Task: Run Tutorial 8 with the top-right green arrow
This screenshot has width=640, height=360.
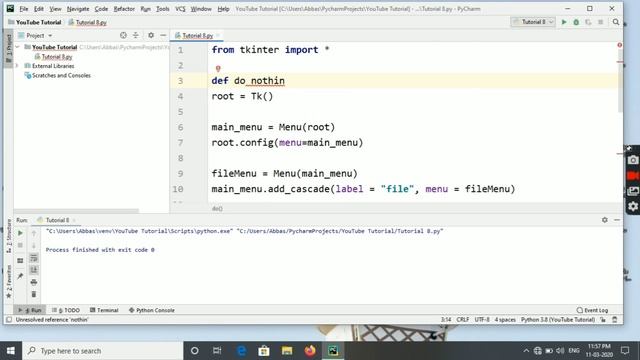Action: click(564, 22)
